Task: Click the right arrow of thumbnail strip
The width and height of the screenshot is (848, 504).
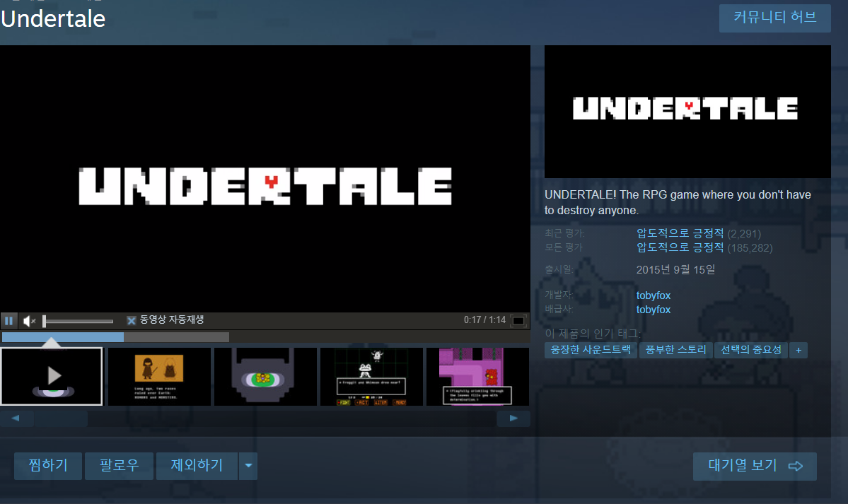Action: (x=513, y=418)
